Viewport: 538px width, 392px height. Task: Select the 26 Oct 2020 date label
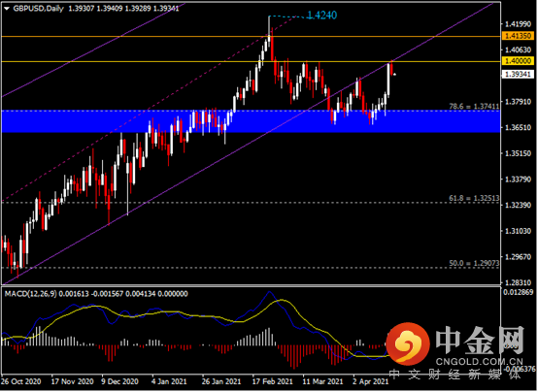tap(20, 381)
